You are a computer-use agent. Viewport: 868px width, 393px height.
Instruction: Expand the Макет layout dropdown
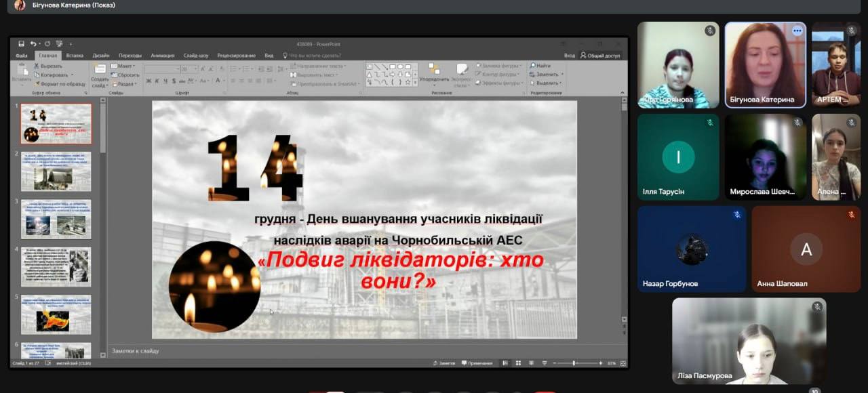[125, 66]
